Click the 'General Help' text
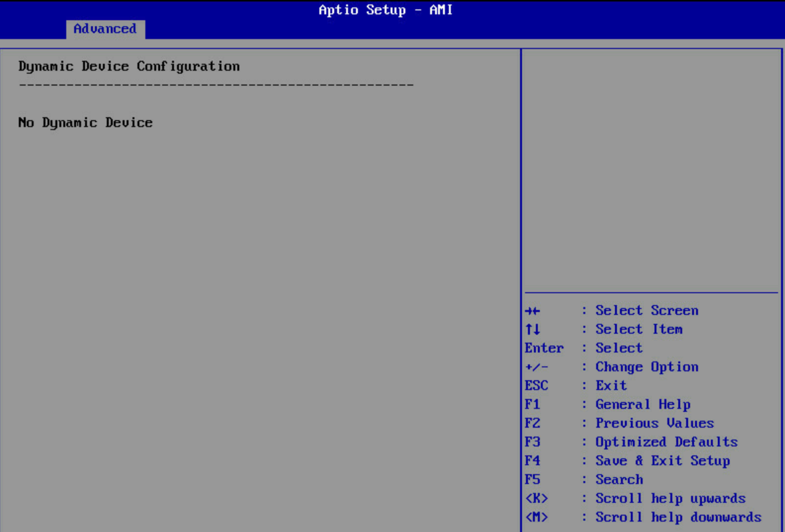Viewport: 785px width, 532px height. point(643,404)
